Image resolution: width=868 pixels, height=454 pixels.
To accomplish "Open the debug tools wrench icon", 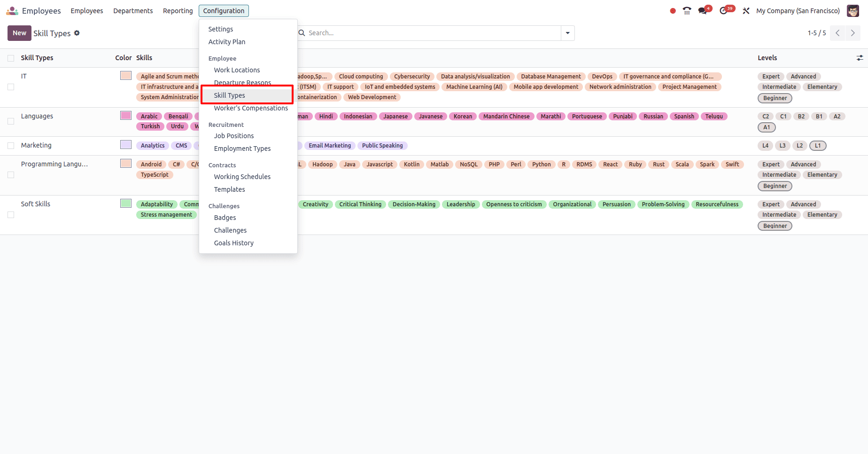I will click(x=746, y=11).
